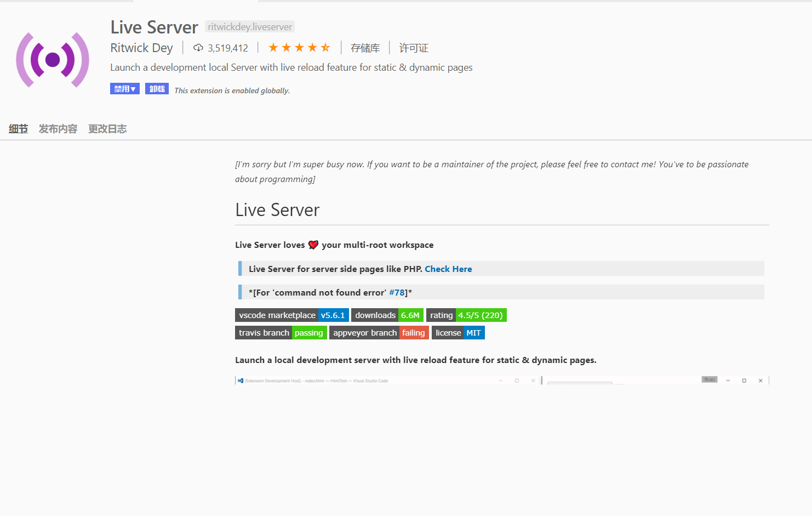The image size is (812, 516).
Task: Click the license MIT badge
Action: (x=458, y=332)
